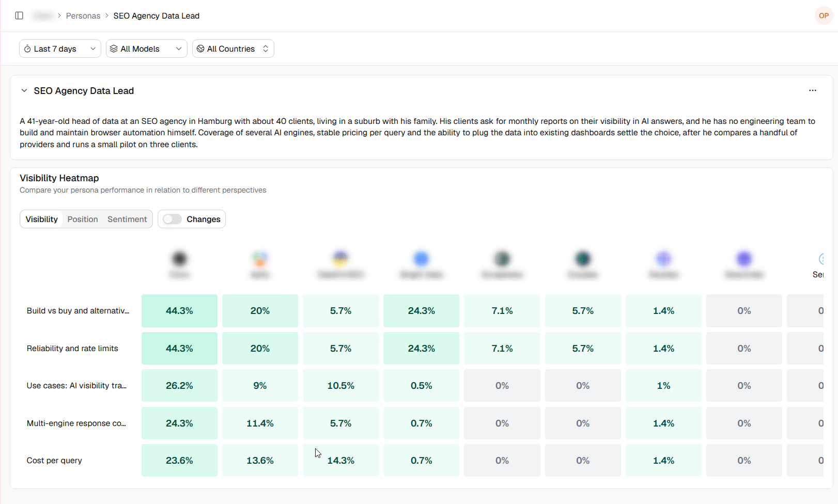
Task: Switch to the Sentiment tab
Action: point(127,219)
